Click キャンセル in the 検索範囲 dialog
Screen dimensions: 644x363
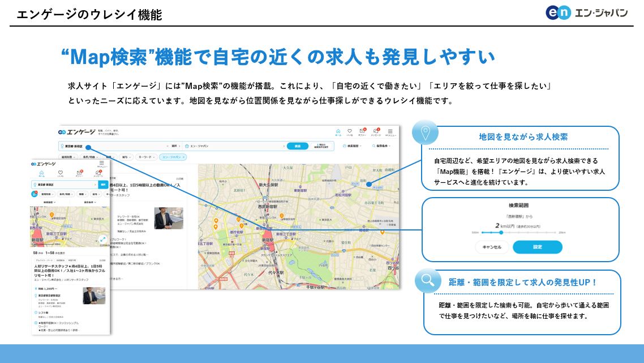click(492, 247)
